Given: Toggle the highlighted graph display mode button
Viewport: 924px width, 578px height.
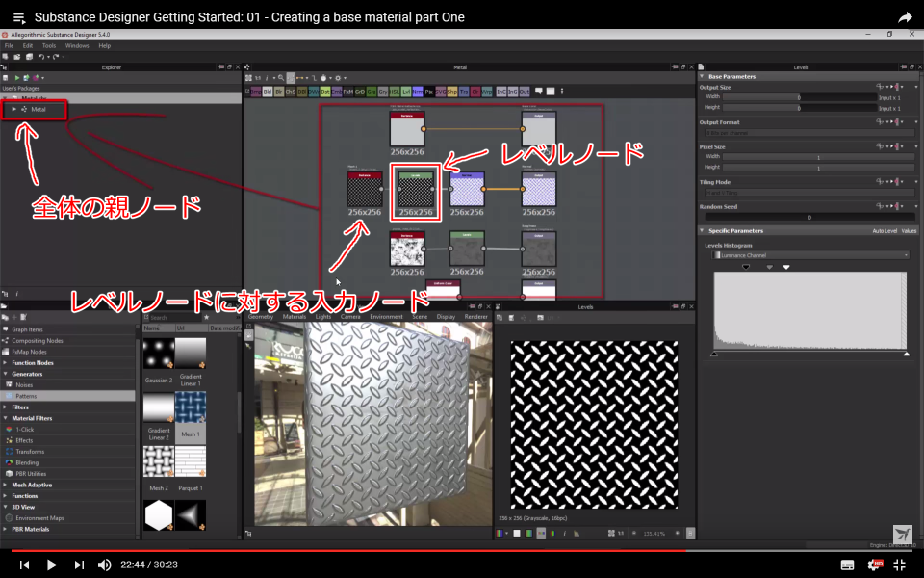Looking at the screenshot, I should point(291,78).
